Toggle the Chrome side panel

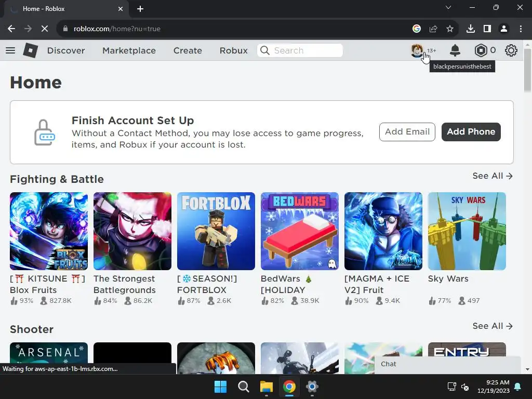click(x=487, y=29)
